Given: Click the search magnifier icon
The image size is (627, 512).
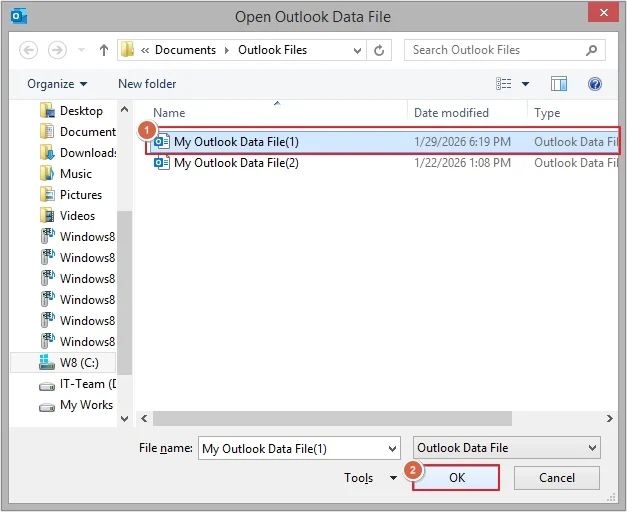Looking at the screenshot, I should pyautogui.click(x=591, y=50).
